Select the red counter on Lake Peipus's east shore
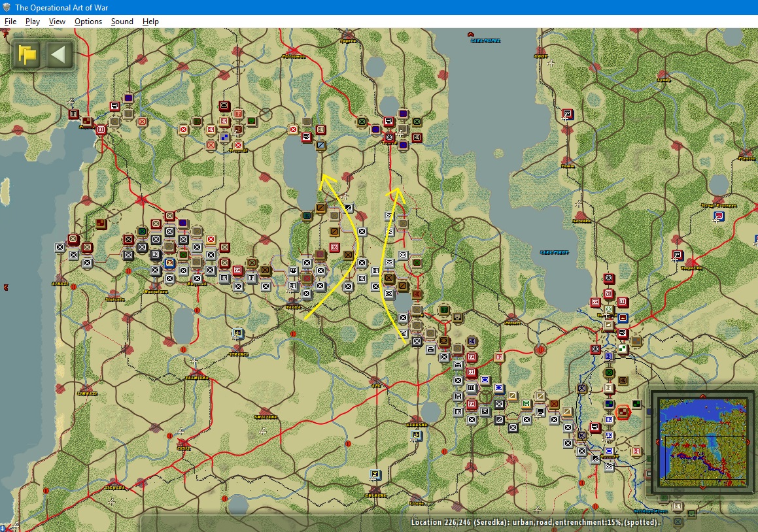This screenshot has width=758, height=532. 568,114
